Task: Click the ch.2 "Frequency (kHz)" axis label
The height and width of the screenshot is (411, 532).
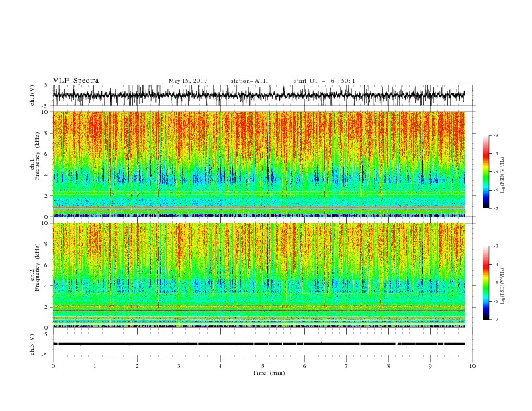Action: 38,267
